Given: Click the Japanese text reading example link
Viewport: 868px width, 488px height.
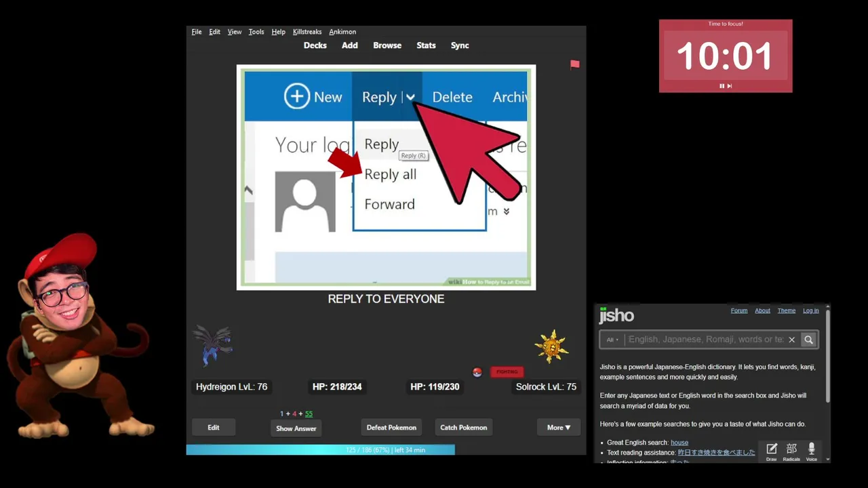Looking at the screenshot, I should pos(716,453).
